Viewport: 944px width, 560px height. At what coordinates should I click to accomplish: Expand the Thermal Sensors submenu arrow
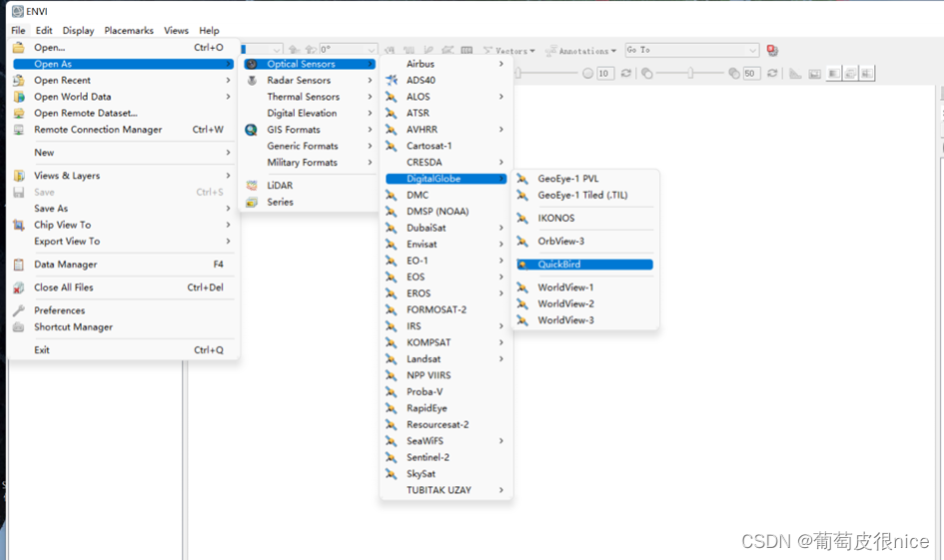tap(371, 96)
